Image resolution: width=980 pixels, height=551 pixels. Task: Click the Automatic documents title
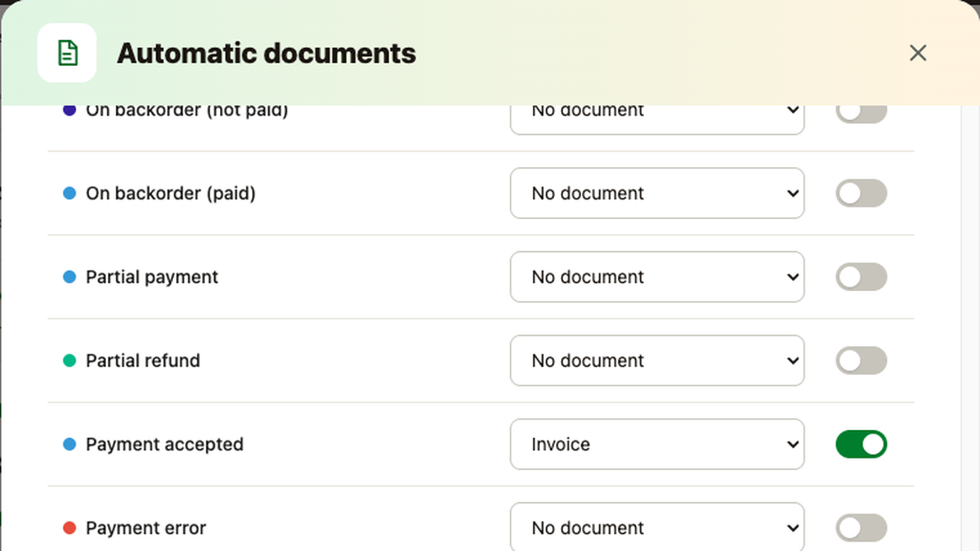click(266, 53)
